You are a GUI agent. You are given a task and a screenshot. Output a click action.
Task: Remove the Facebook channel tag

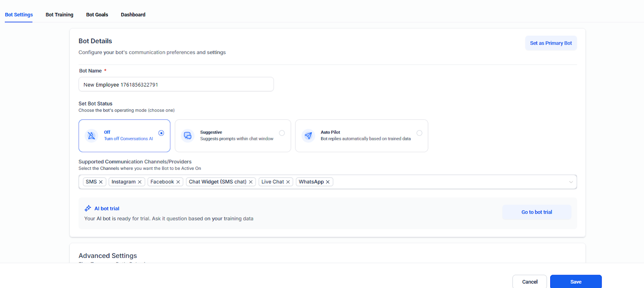click(x=178, y=182)
